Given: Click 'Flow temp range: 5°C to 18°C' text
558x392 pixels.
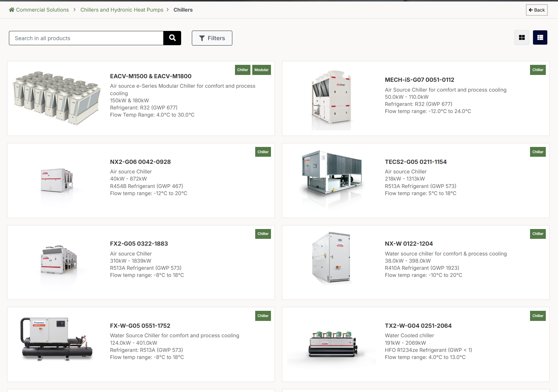Looking at the screenshot, I should tap(421, 193).
